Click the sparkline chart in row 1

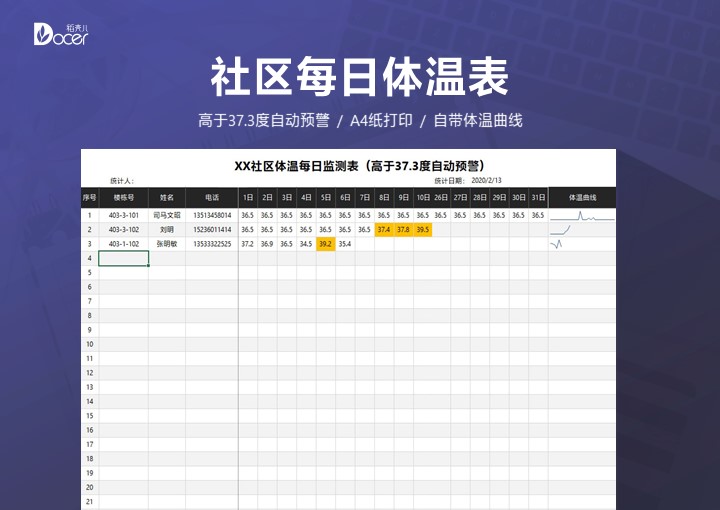581,215
